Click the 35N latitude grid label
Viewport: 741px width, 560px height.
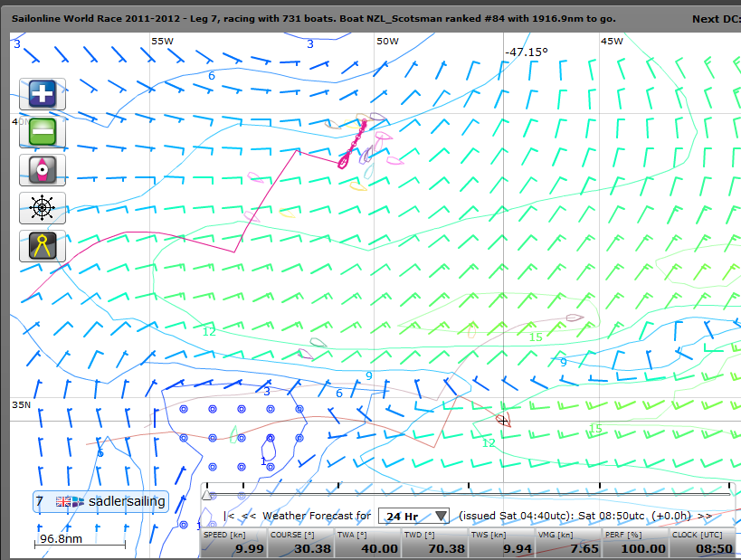[x=22, y=405]
